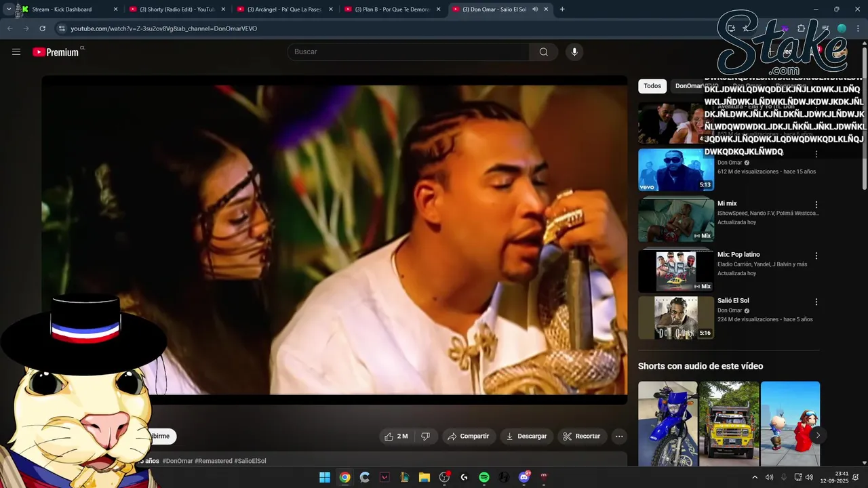Open the #DonOmar hashtag link
Screen dimensions: 868x488
[x=178, y=461]
